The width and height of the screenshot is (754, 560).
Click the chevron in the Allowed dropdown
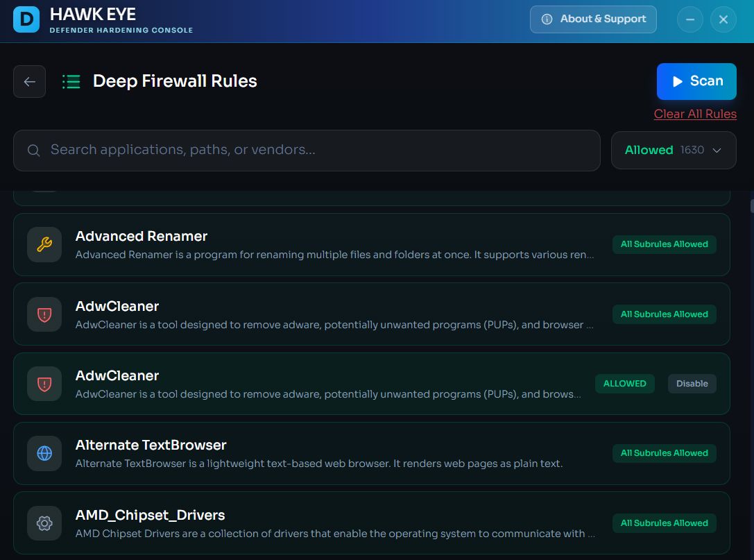(717, 150)
